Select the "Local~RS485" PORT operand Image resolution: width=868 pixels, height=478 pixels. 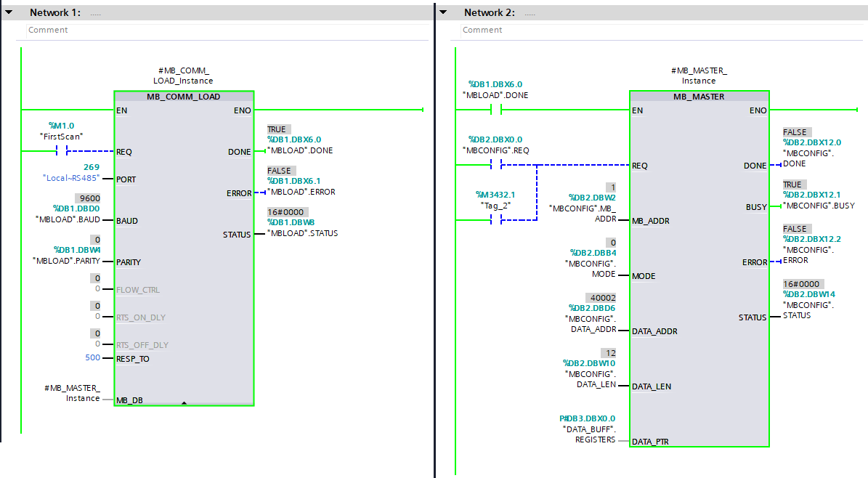(72, 179)
